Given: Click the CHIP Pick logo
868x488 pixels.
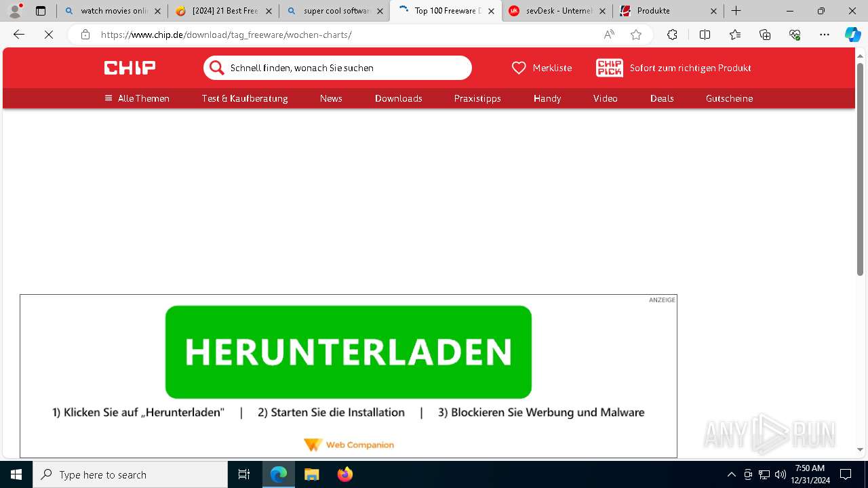Looking at the screenshot, I should [610, 68].
